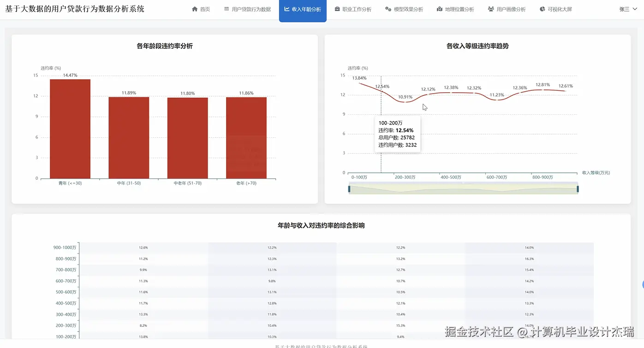Click the 900-1000万 heatmap row label

(x=65, y=248)
